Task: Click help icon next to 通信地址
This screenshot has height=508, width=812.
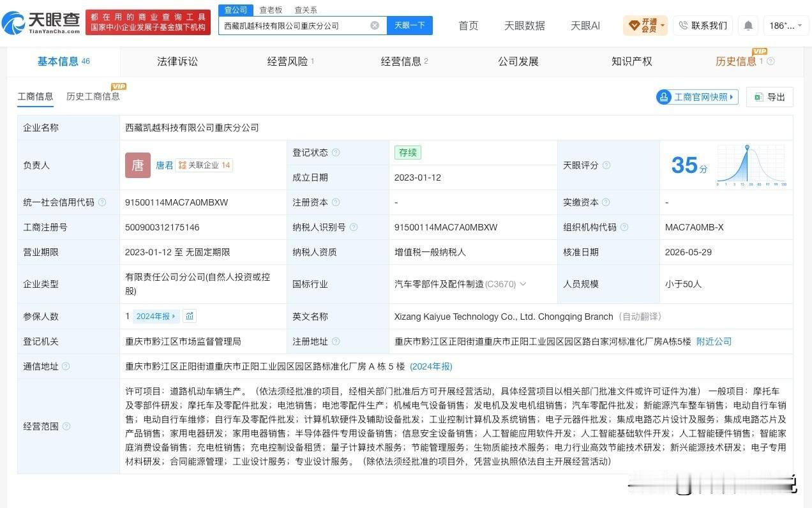Action: [66, 366]
